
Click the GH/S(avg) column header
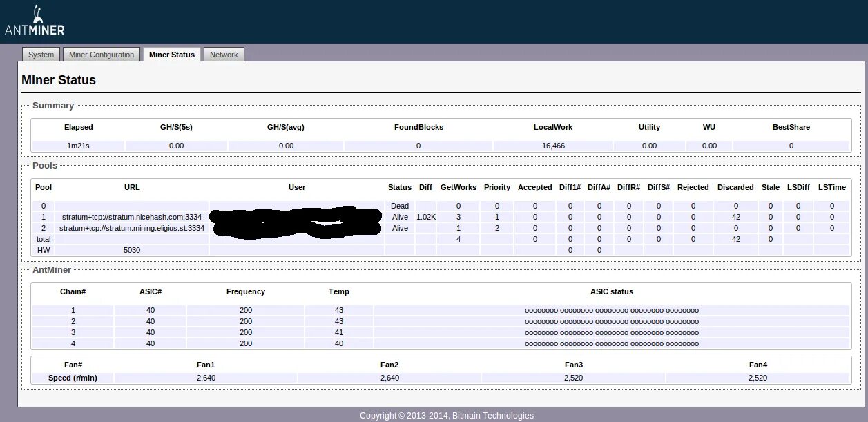(x=286, y=127)
